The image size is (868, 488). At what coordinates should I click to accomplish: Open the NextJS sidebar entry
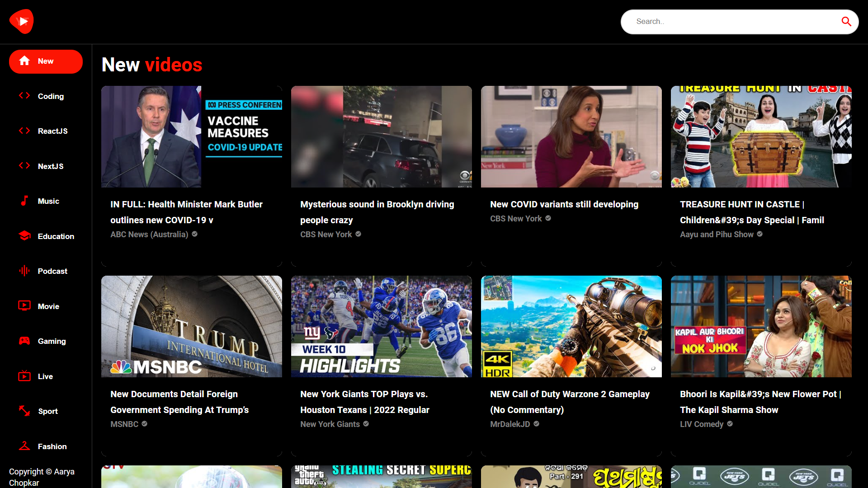(x=50, y=166)
